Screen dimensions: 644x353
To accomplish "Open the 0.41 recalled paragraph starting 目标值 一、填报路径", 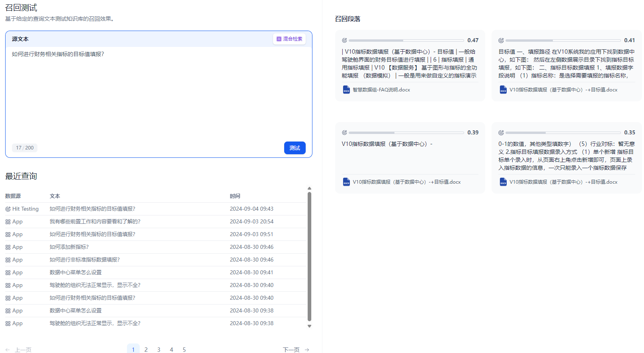I will click(x=566, y=64).
